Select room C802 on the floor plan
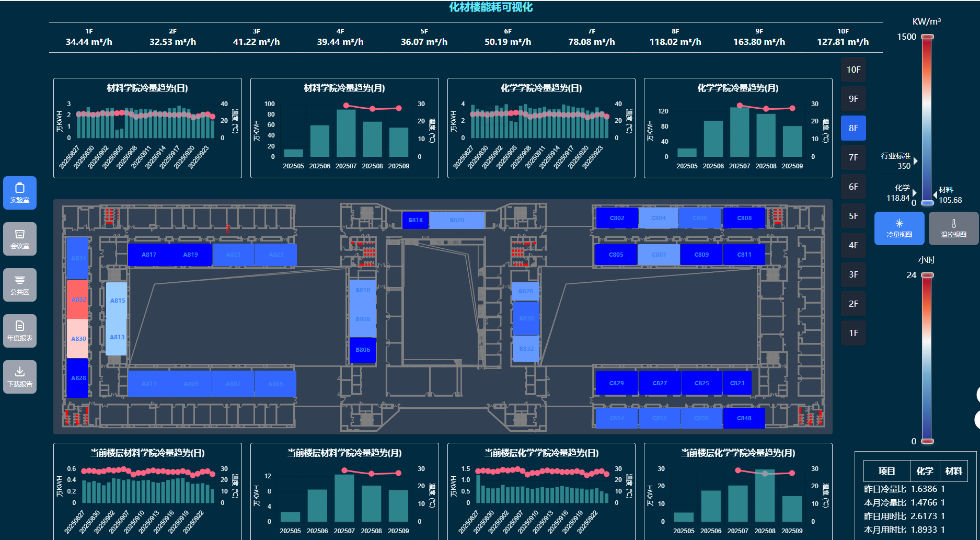This screenshot has height=540, width=980. (617, 218)
